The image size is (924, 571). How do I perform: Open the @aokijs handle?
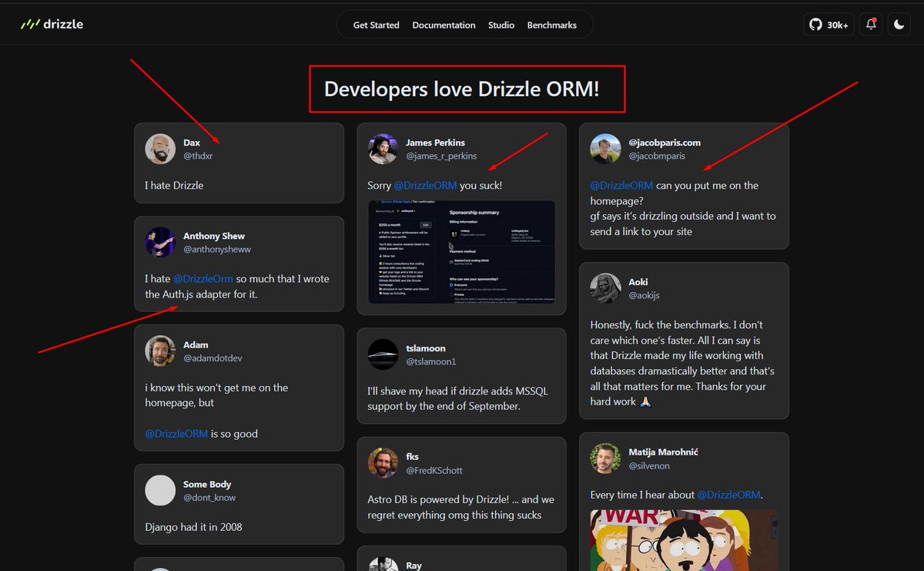[644, 295]
